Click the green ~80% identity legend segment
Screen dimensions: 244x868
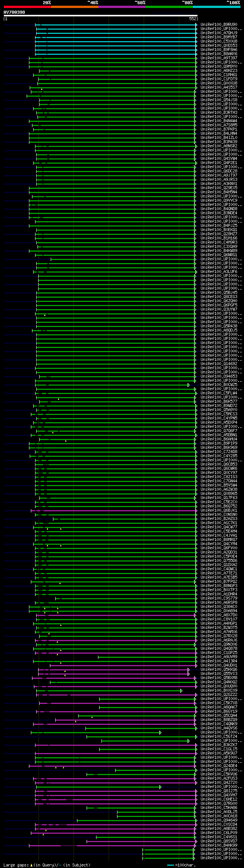[x=169, y=7]
